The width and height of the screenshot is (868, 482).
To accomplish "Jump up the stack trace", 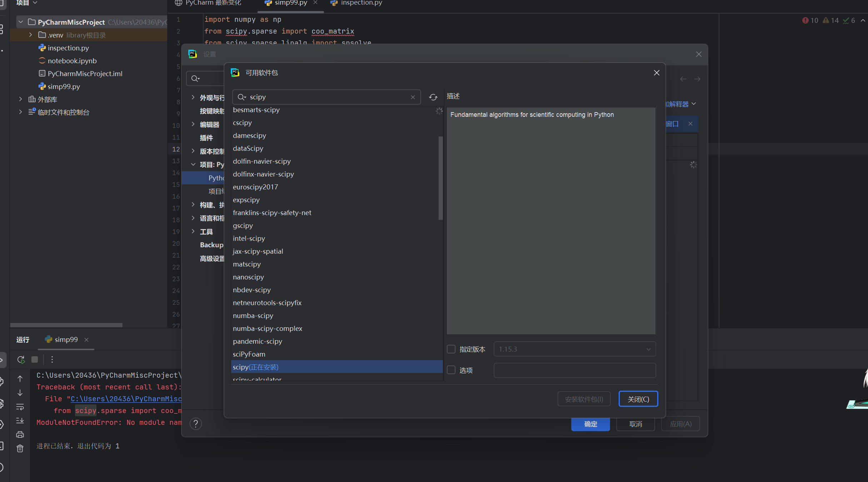I will point(20,379).
